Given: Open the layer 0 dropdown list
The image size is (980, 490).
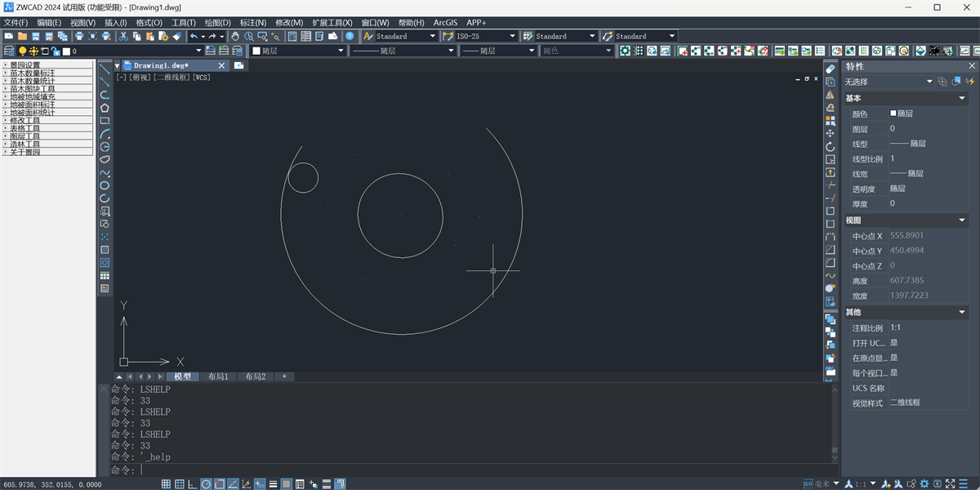Looking at the screenshot, I should click(198, 51).
